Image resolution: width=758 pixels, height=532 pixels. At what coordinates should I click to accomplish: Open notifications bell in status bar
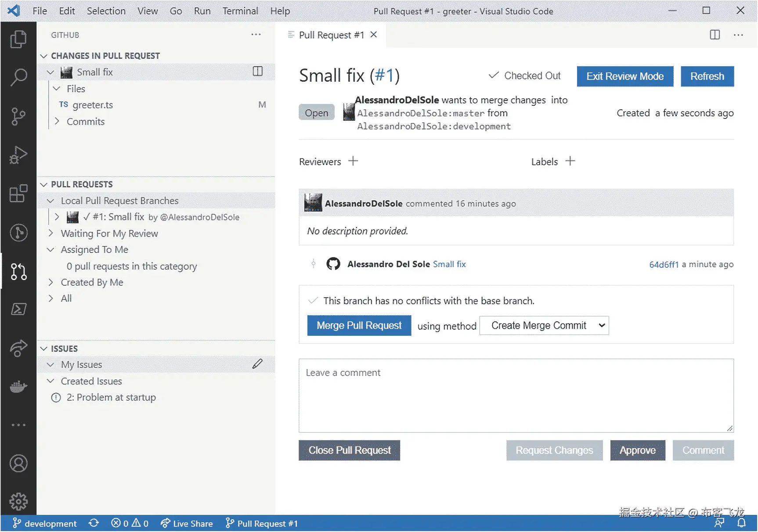(741, 523)
